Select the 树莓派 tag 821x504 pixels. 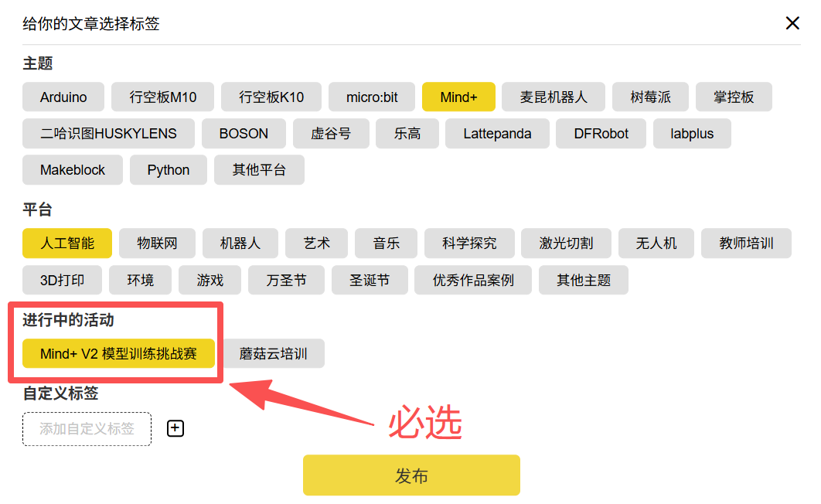[x=650, y=97]
